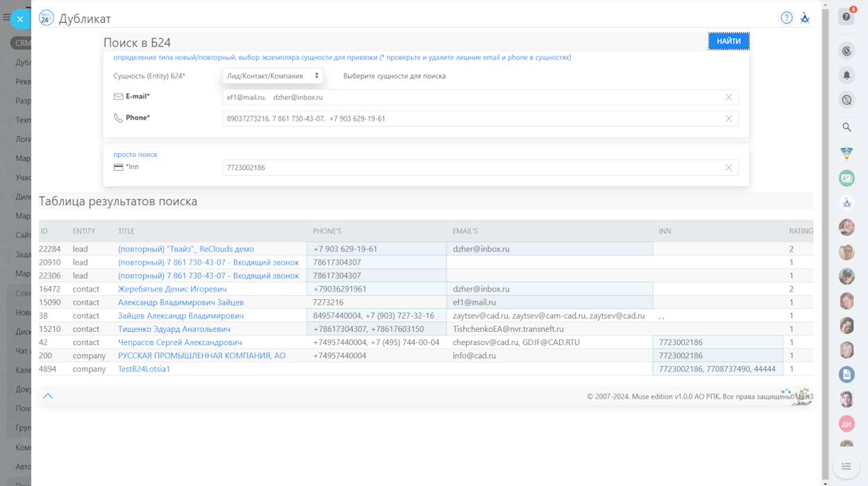Open the help widget with red badge
868x486 pixels.
846,17
